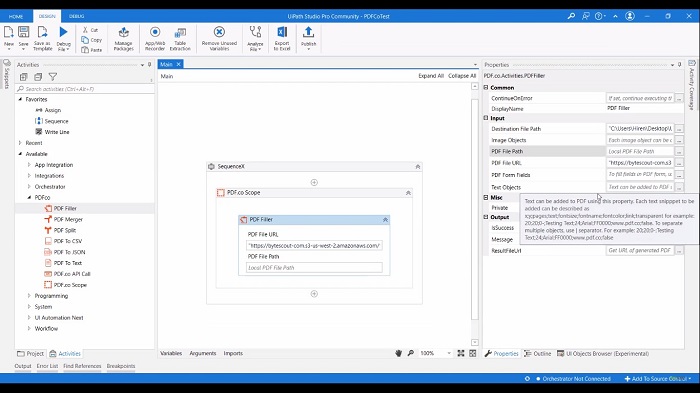The height and width of the screenshot is (393, 700).
Task: Click add activity plus above PDF.co Scope
Action: pyautogui.click(x=314, y=182)
